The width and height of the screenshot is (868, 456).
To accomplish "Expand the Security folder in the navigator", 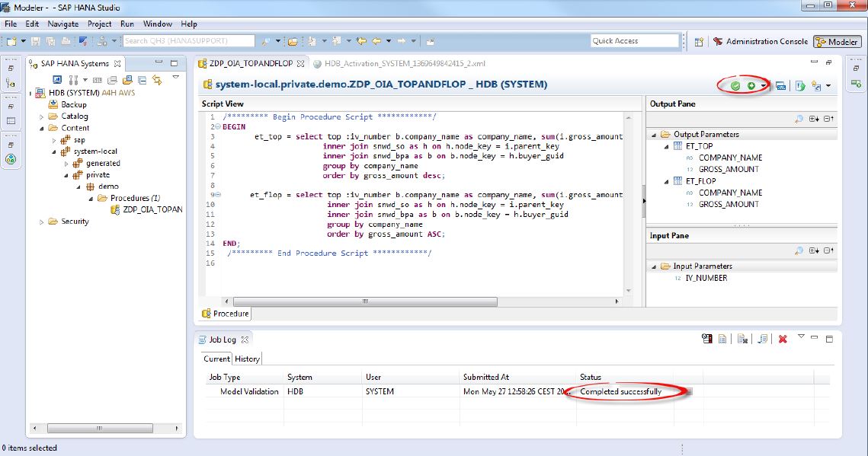I will [40, 221].
